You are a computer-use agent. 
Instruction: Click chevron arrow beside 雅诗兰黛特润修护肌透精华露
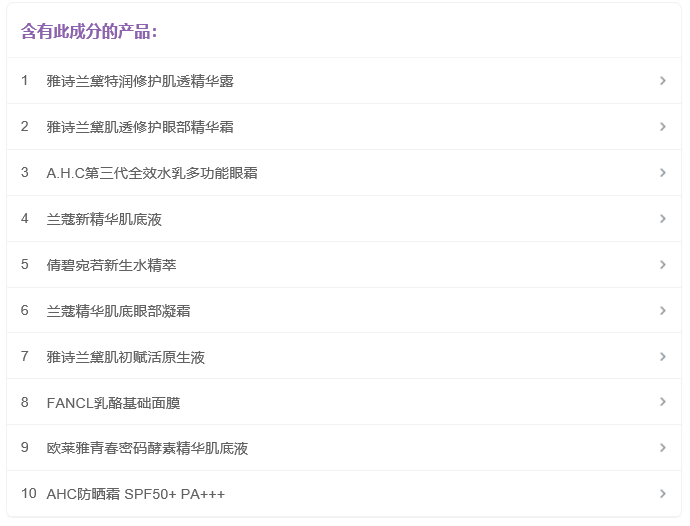point(662,81)
